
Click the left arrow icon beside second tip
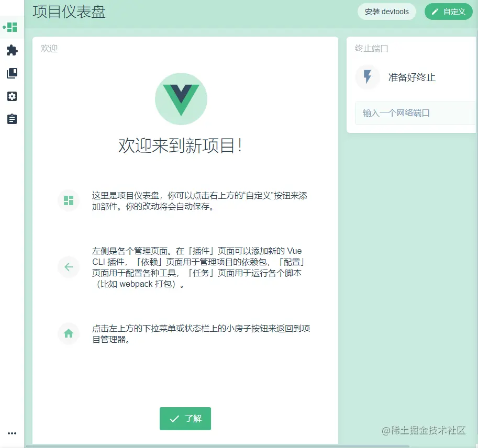point(69,267)
